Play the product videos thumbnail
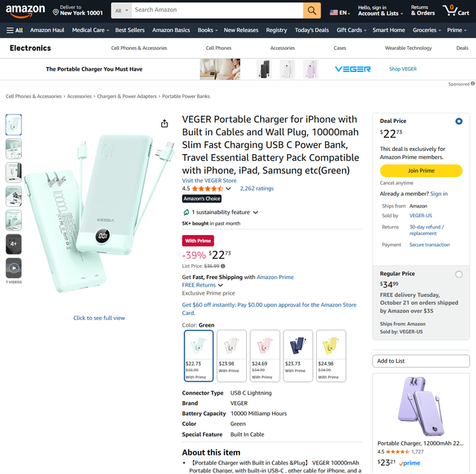This screenshot has height=474, width=476. [x=13, y=267]
